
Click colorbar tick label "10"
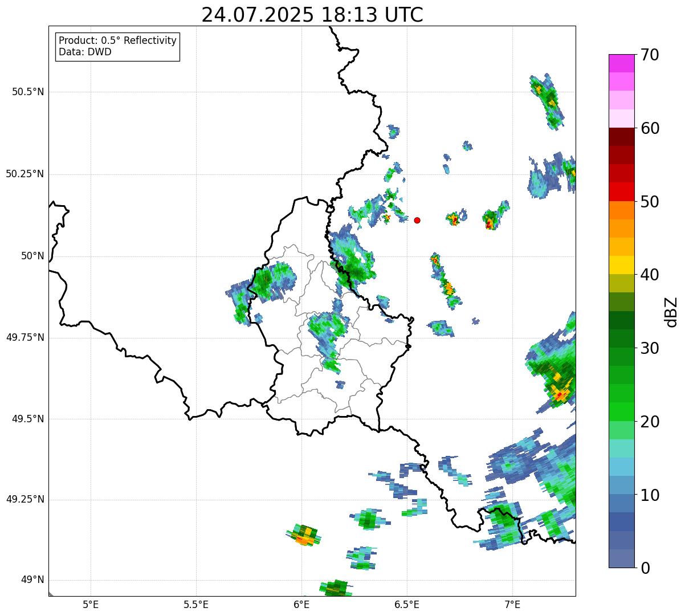pos(650,495)
